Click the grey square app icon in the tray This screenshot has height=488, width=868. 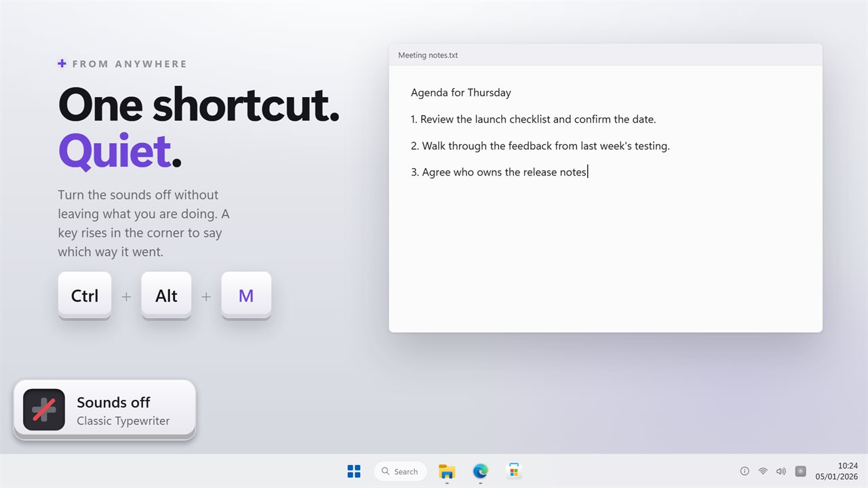pos(800,471)
